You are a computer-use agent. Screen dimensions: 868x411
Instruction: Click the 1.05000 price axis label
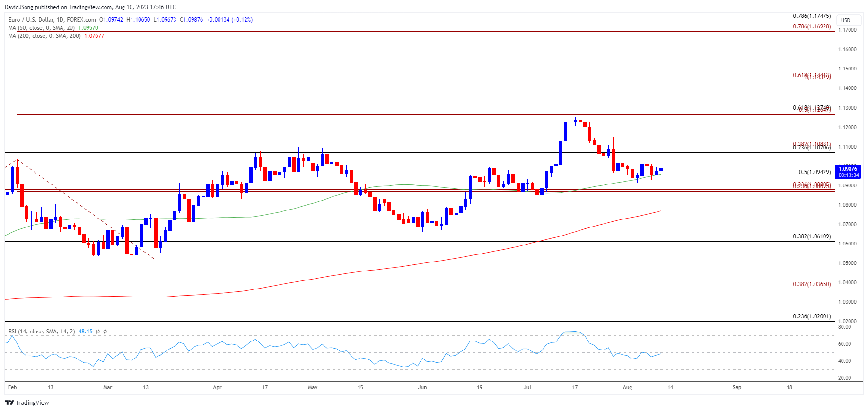point(847,263)
